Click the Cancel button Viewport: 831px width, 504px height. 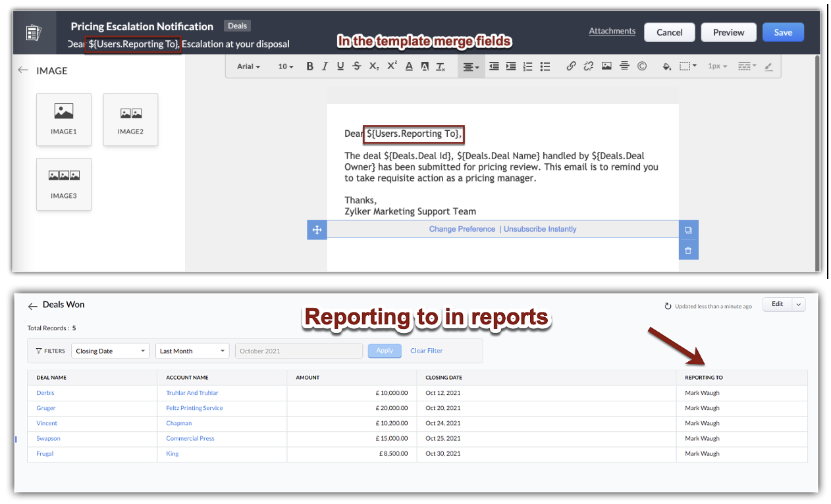point(670,32)
